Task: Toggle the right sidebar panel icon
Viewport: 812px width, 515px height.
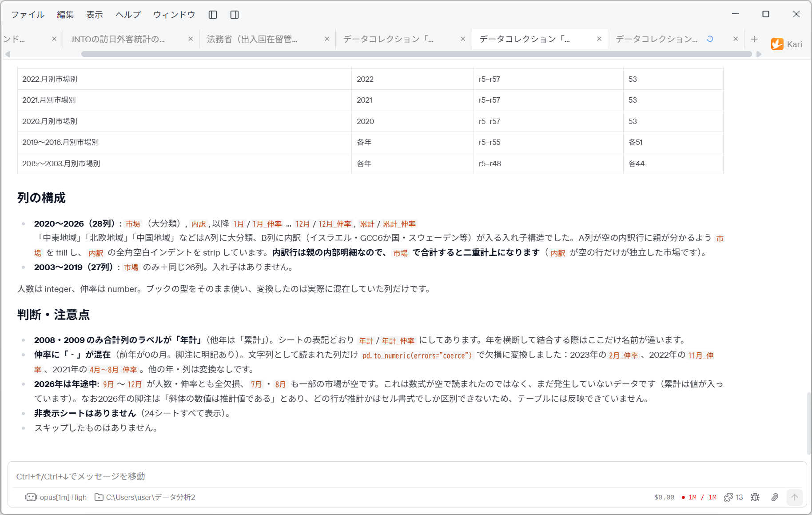Action: coord(235,15)
